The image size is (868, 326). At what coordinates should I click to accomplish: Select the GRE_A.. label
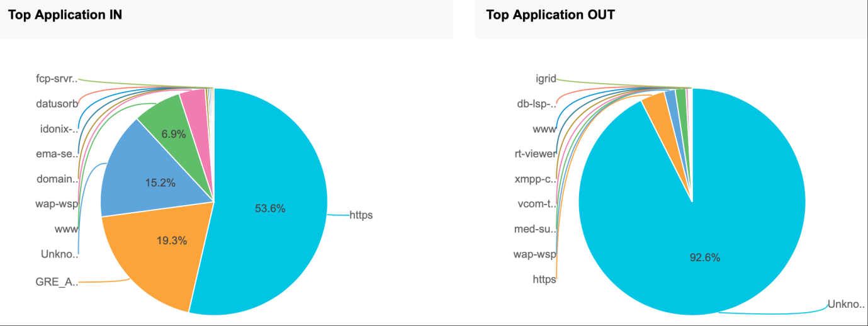[x=57, y=282]
